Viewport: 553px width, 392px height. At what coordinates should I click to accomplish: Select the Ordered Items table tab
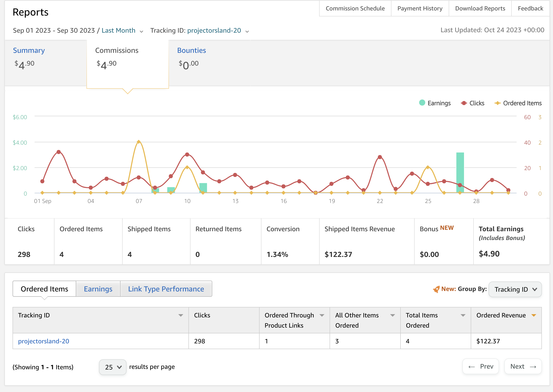44,289
